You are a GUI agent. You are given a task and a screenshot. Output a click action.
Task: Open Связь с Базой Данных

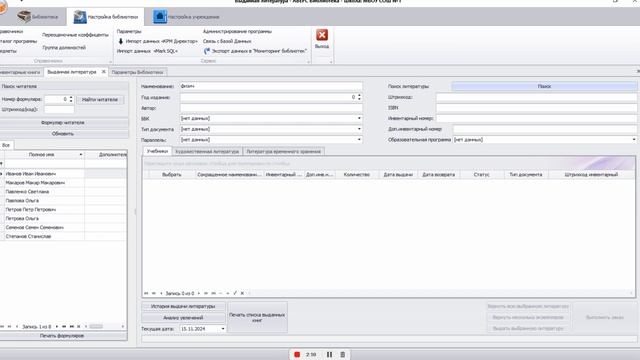pyautogui.click(x=227, y=41)
